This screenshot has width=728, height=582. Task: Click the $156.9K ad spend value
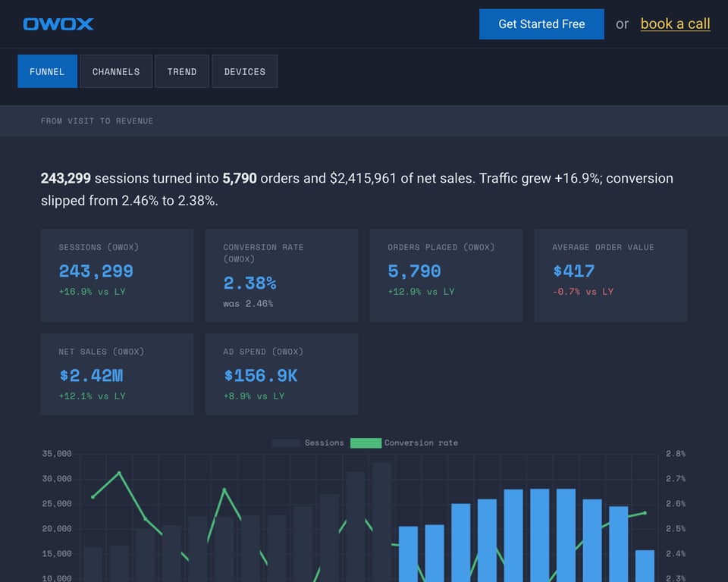click(x=260, y=375)
